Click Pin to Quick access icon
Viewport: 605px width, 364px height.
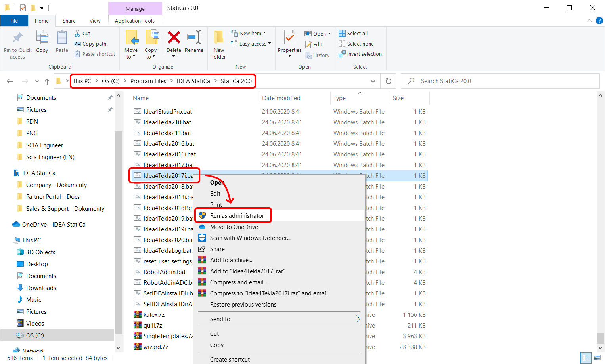17,38
